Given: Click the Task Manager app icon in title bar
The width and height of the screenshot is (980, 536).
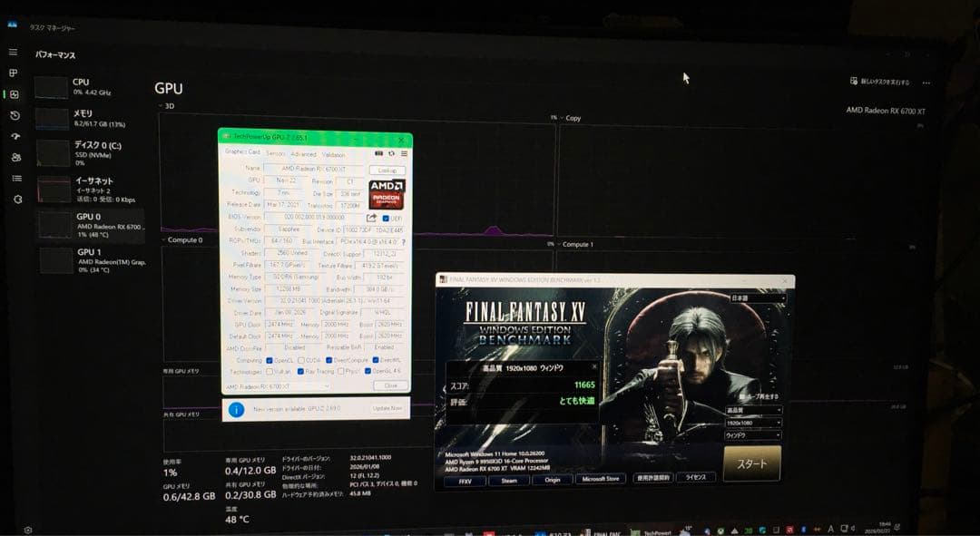Looking at the screenshot, I should coord(12,25).
